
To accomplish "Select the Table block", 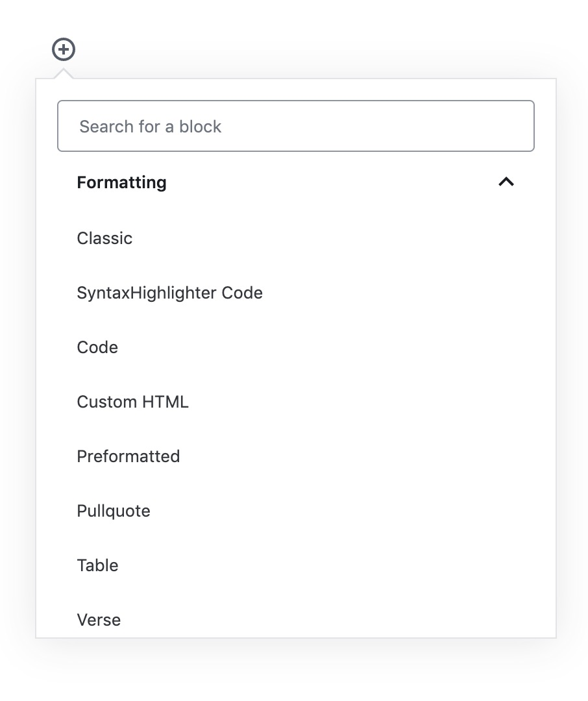I will [97, 565].
